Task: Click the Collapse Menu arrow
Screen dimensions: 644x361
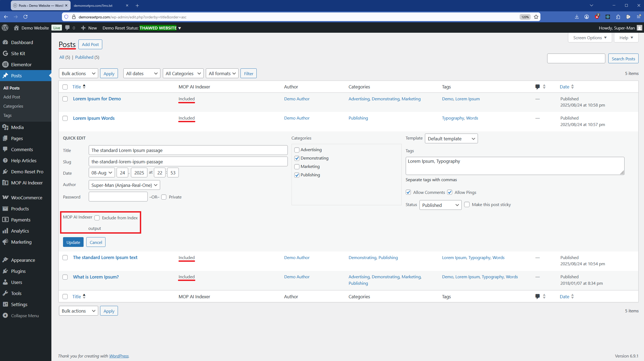Action: [5, 316]
